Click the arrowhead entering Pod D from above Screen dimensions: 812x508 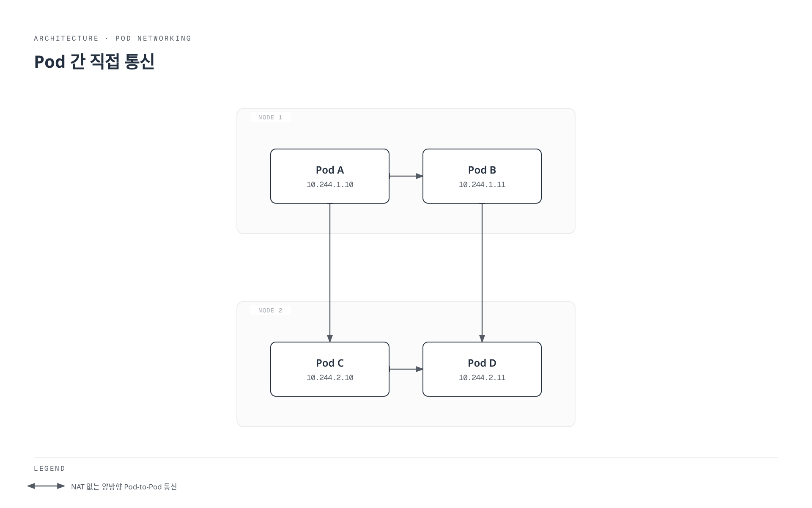tap(482, 338)
